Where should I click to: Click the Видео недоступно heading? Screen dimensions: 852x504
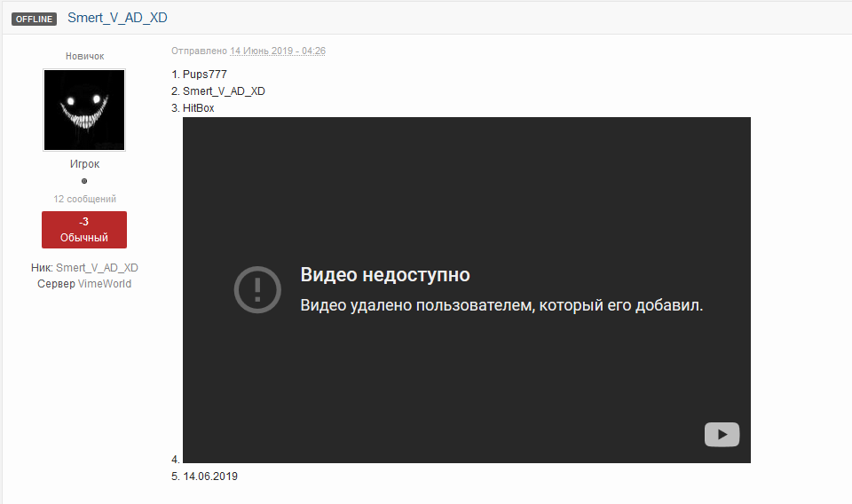tap(385, 275)
